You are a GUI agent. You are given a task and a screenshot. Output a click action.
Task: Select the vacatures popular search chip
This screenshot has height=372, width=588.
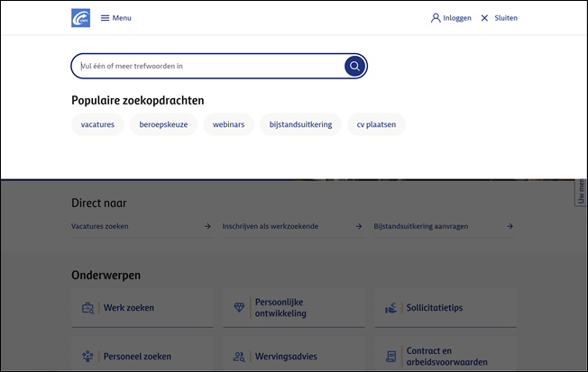click(x=97, y=124)
